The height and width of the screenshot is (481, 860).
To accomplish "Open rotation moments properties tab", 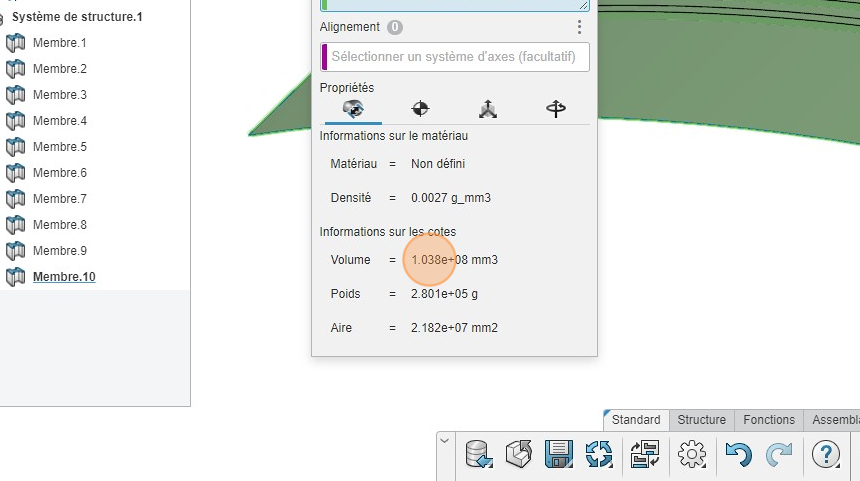I will [x=556, y=109].
